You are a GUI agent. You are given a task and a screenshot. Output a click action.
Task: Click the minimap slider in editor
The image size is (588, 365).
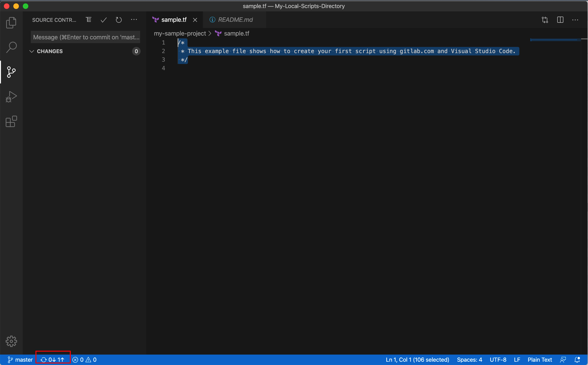click(554, 40)
